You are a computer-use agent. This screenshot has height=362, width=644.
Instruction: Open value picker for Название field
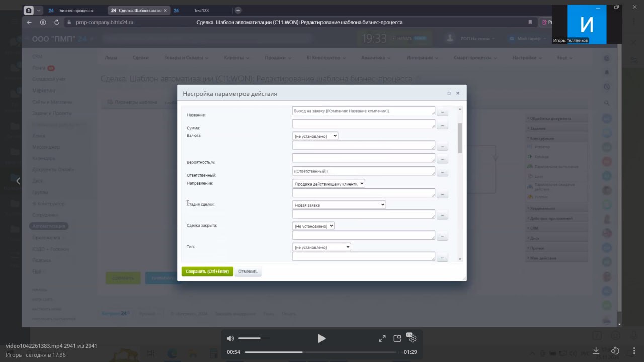click(x=442, y=111)
